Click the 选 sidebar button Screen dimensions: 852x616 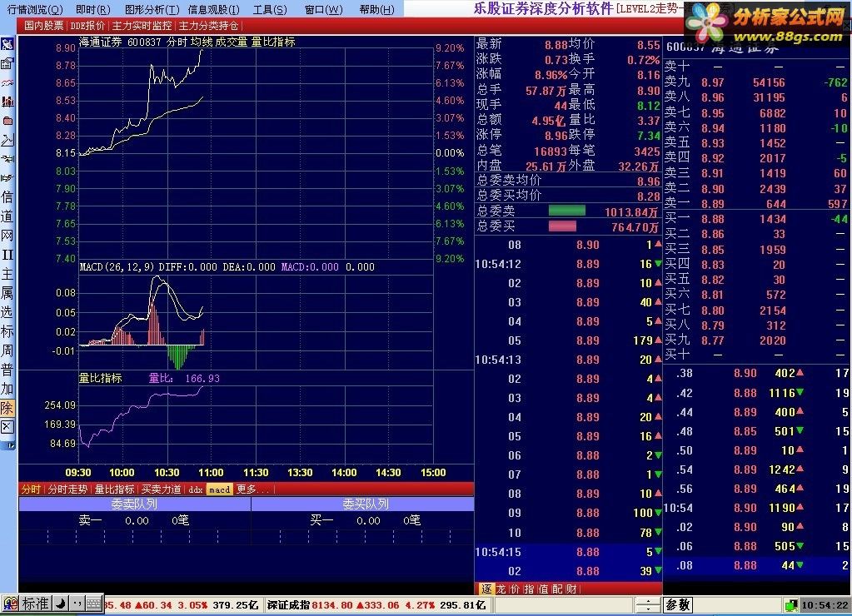7,312
